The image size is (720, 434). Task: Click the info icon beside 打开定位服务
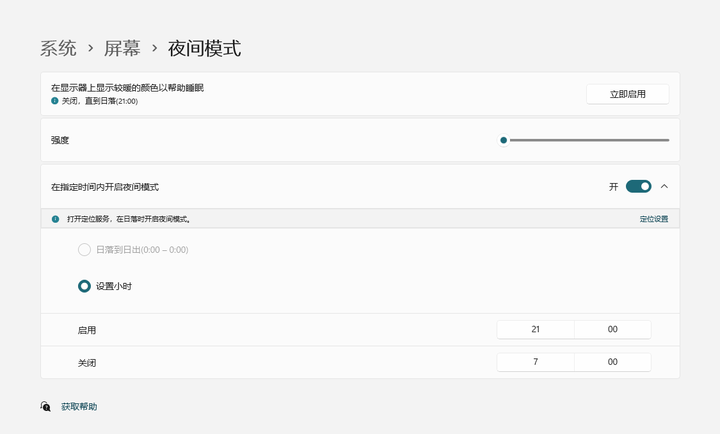click(x=55, y=219)
